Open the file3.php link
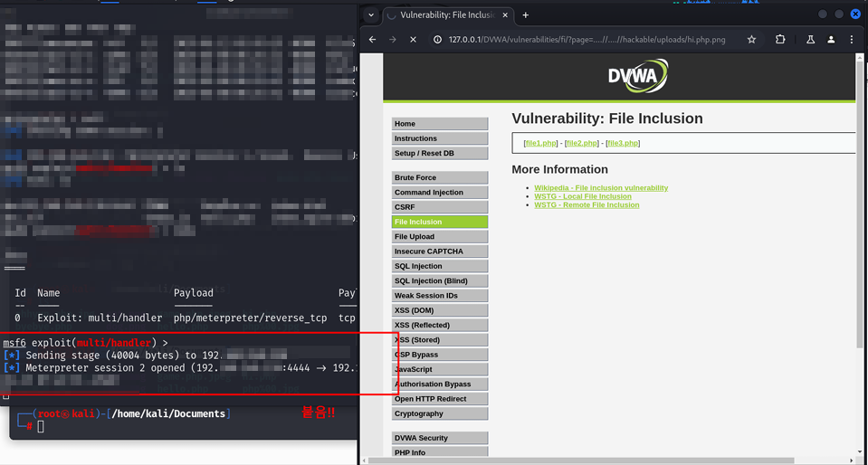The height and width of the screenshot is (465, 868). point(623,143)
